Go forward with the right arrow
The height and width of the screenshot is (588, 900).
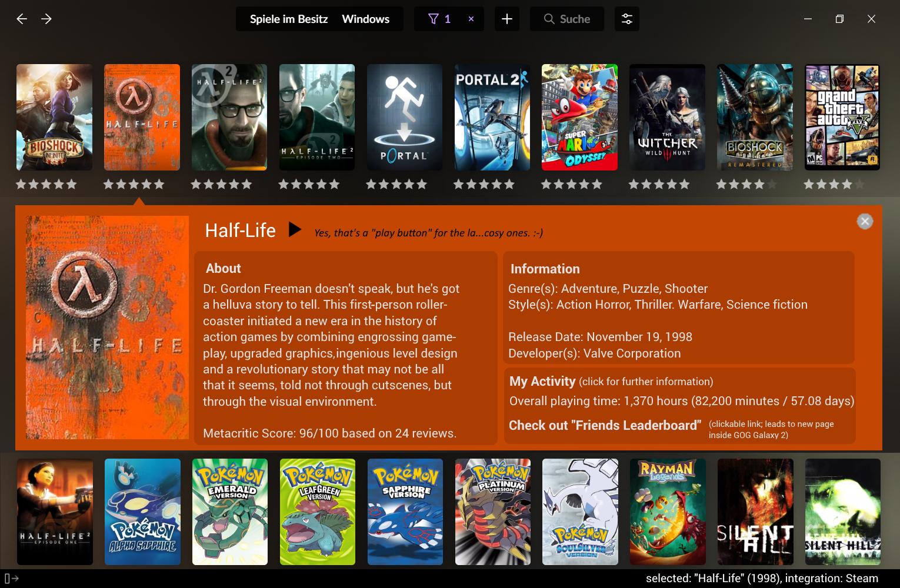(x=46, y=19)
